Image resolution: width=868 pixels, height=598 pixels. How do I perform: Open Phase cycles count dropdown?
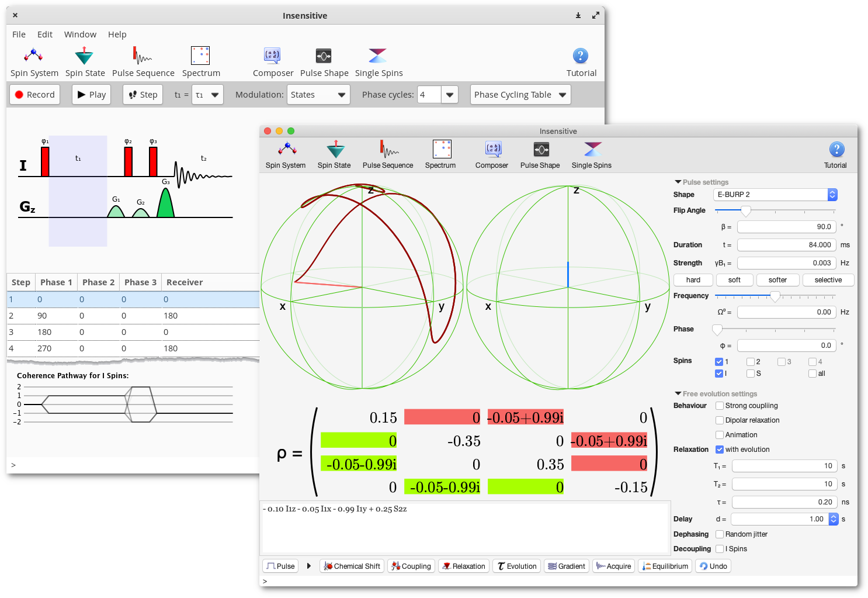click(x=450, y=95)
